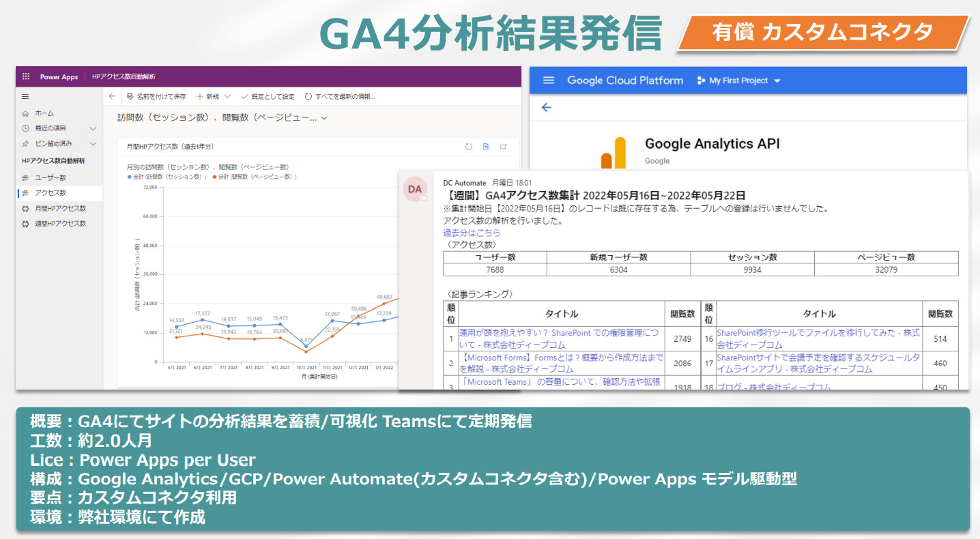Click the green plus icon next to 新規

[200, 97]
